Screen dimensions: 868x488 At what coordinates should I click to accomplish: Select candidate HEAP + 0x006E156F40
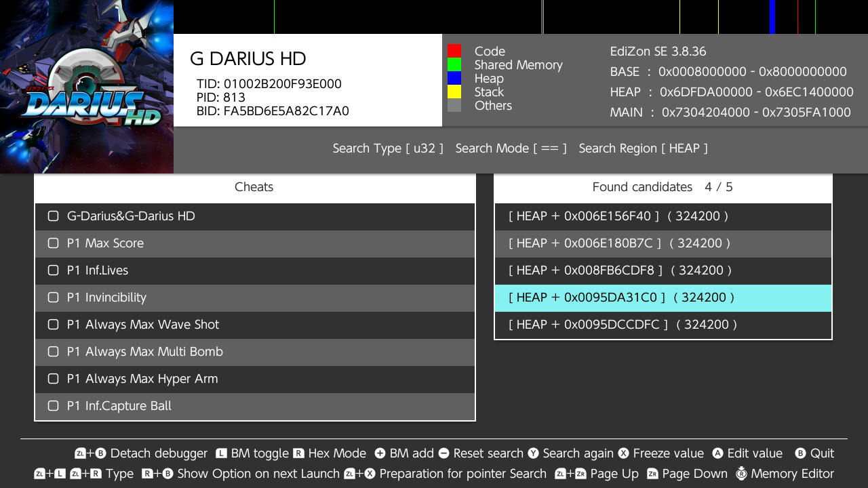(x=663, y=216)
